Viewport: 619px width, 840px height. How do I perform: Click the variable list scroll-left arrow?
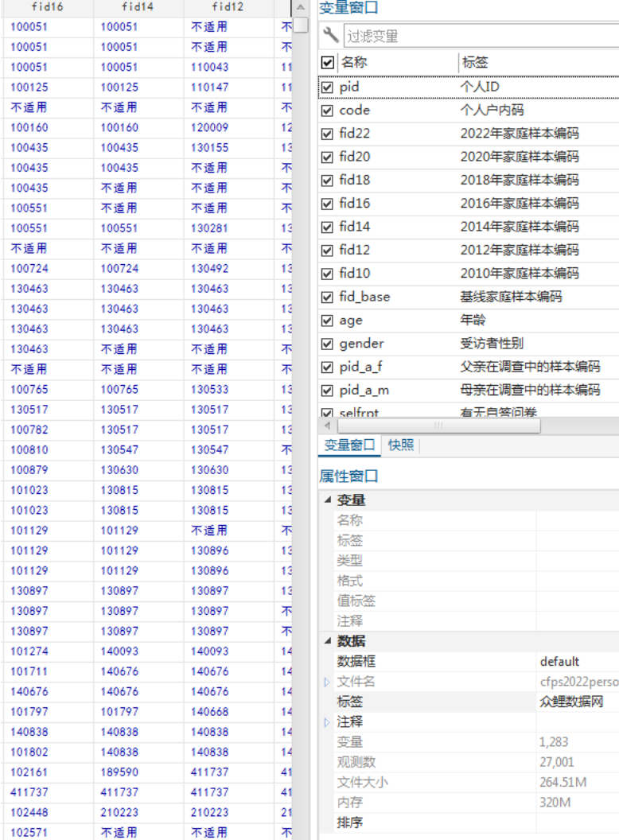pos(327,426)
